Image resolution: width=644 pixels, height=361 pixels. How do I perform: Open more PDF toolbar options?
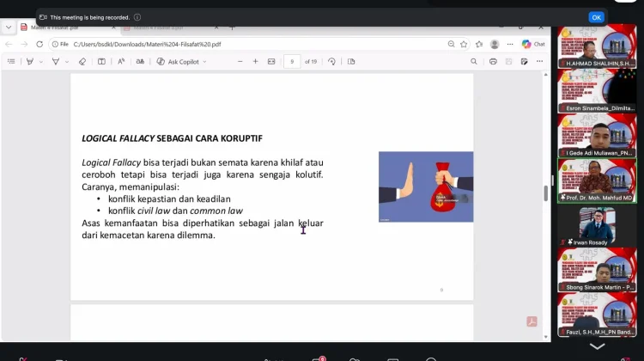click(x=540, y=61)
